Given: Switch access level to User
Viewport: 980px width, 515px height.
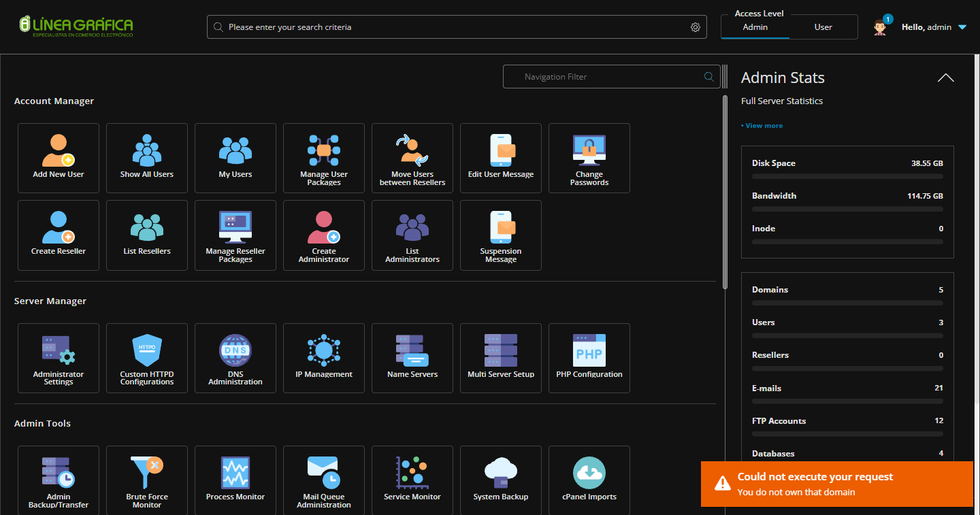Looking at the screenshot, I should [x=823, y=27].
